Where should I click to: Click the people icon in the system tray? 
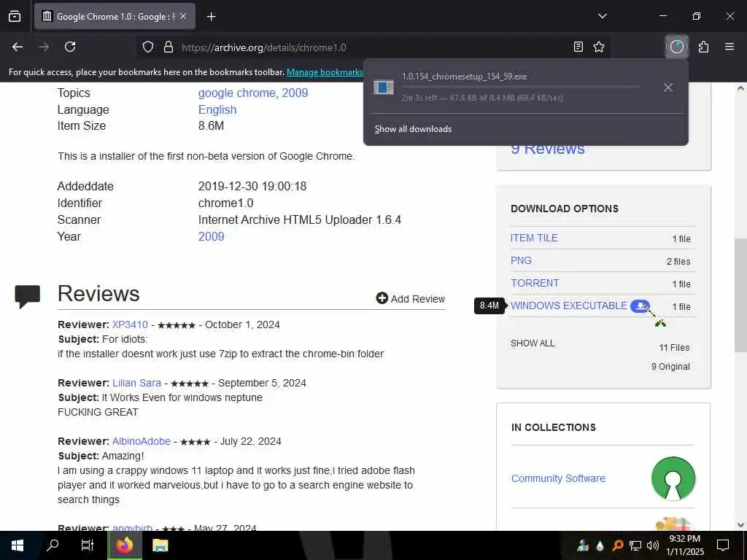[583, 545]
